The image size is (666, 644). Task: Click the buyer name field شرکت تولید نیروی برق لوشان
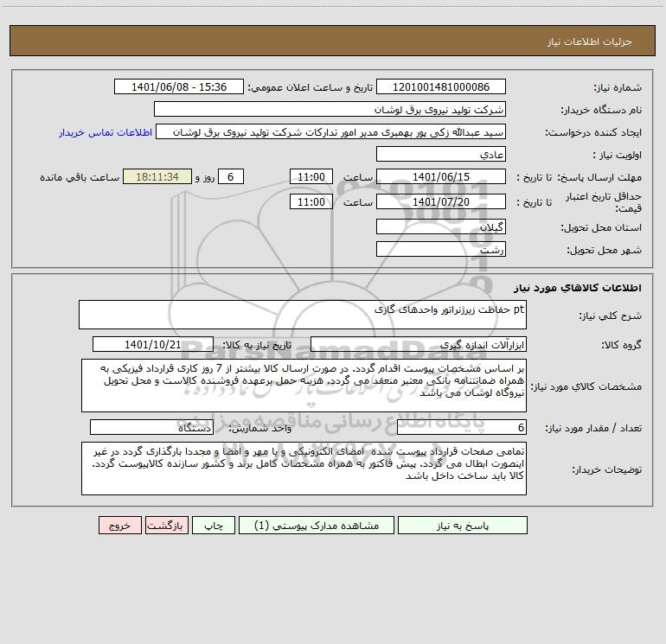tap(330, 109)
